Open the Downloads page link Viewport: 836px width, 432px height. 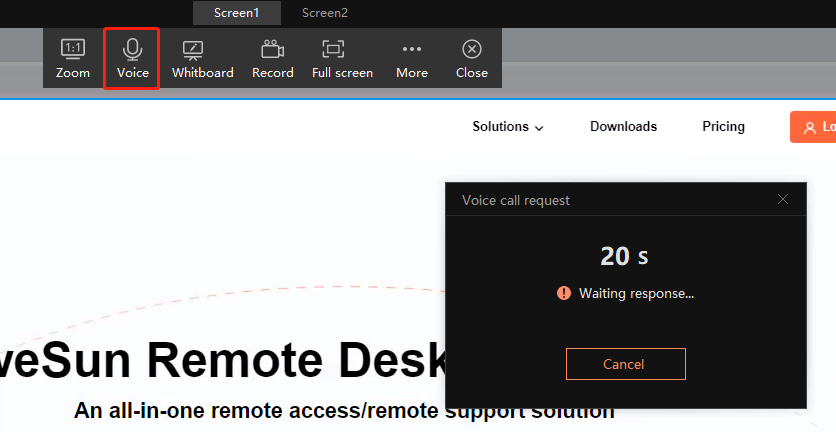(623, 126)
